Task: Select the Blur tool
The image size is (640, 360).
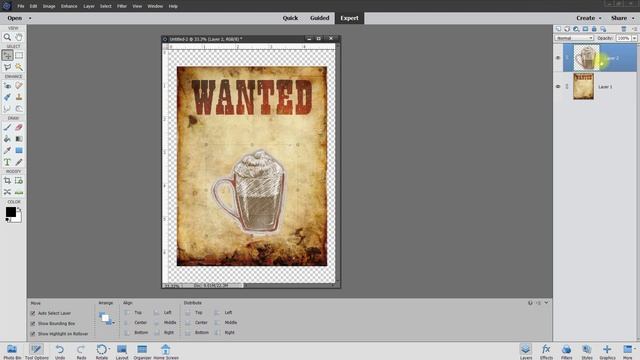Action: pos(7,109)
